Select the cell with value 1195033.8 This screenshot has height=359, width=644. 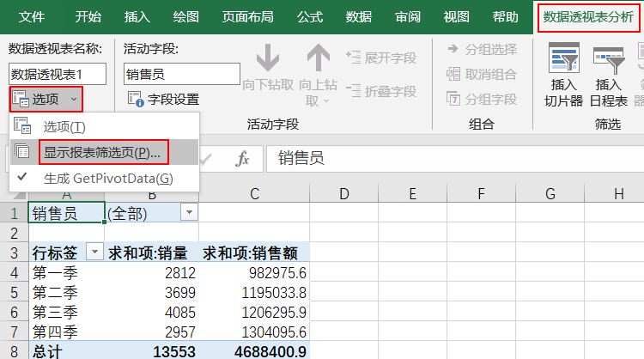click(x=254, y=292)
